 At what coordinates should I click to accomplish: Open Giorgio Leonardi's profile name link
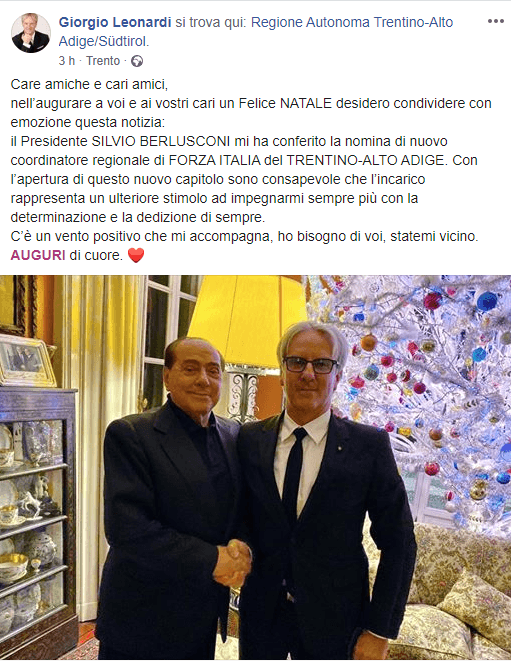point(115,22)
